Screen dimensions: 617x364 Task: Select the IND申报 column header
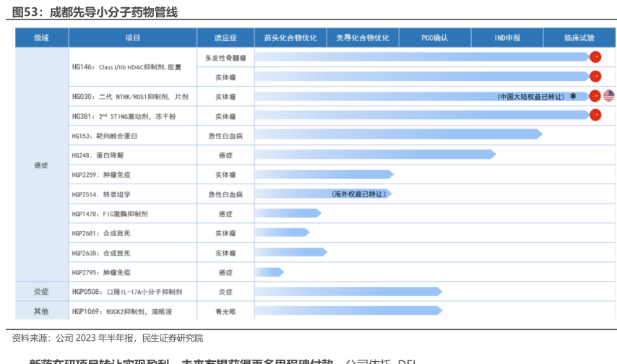(507, 38)
